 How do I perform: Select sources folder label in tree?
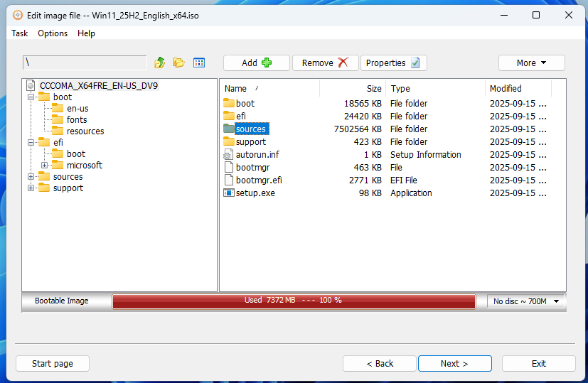click(x=68, y=176)
